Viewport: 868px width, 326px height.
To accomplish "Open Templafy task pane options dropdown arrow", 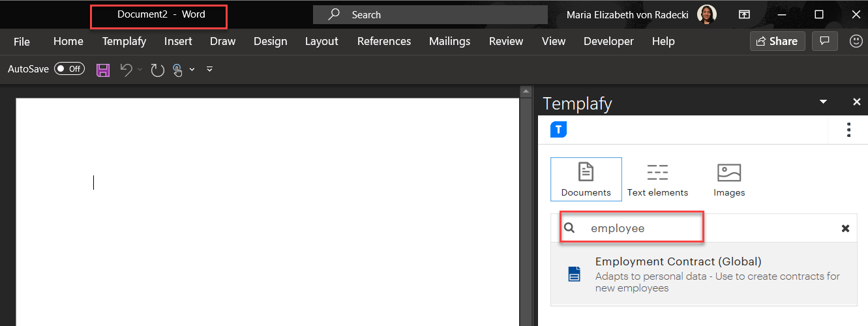I will tap(823, 102).
